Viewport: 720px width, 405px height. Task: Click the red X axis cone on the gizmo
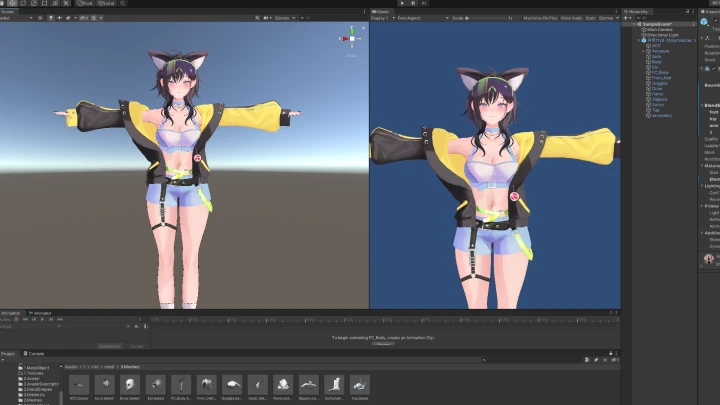[345, 39]
